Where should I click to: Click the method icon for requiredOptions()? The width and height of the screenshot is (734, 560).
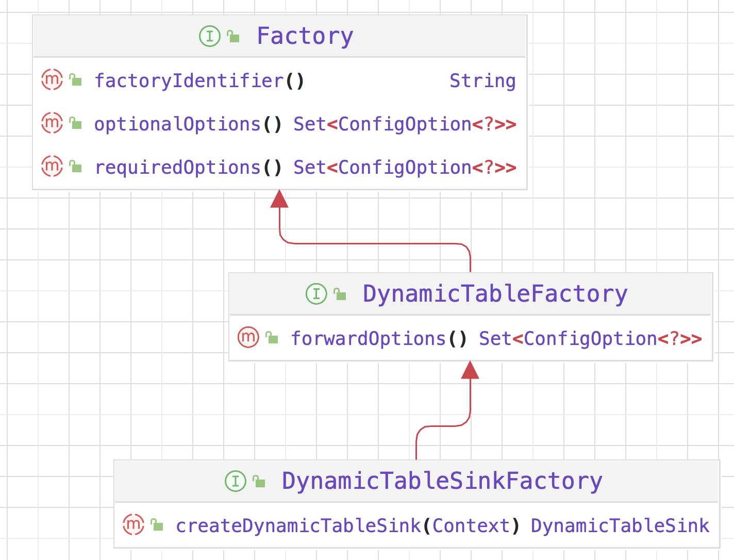[52, 167]
